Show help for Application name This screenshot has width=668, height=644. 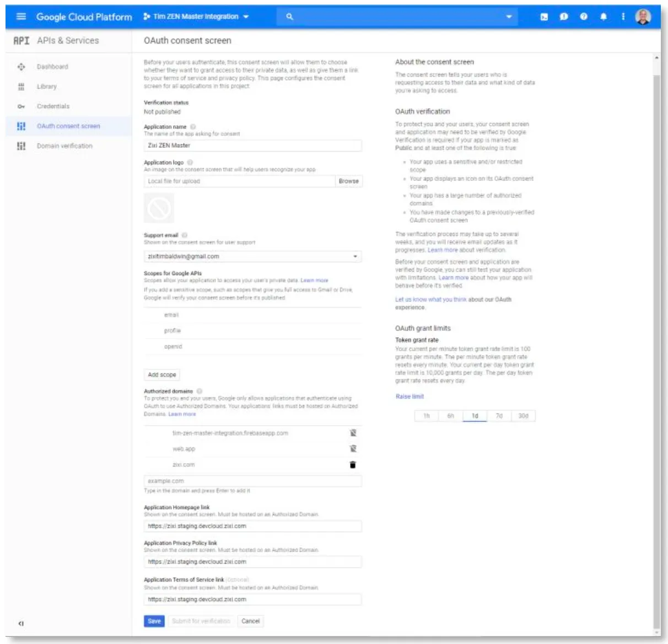[x=193, y=127]
